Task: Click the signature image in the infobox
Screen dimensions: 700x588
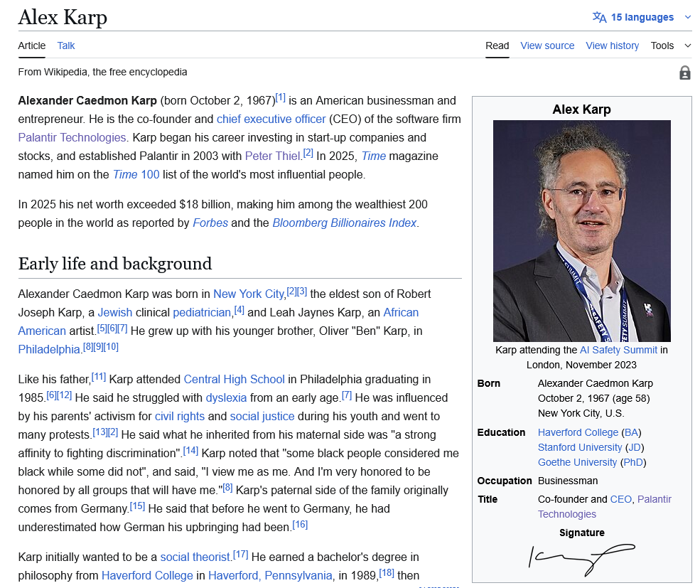Action: [582, 560]
